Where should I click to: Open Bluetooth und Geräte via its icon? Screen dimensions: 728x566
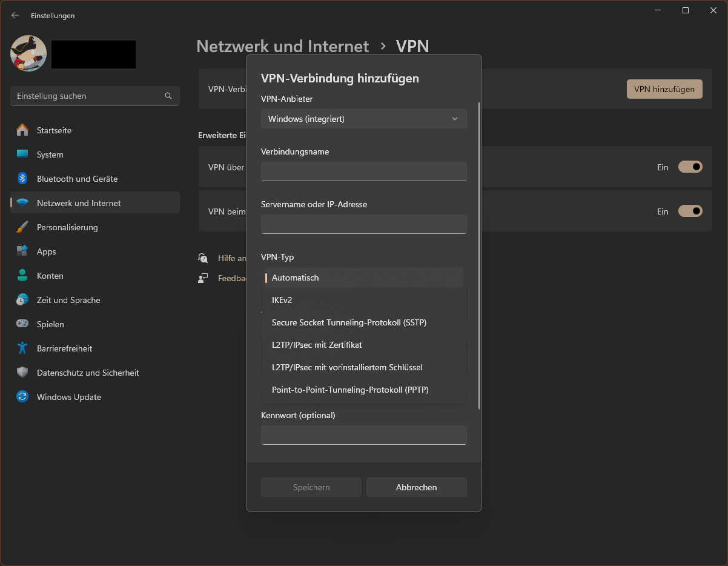pos(22,179)
